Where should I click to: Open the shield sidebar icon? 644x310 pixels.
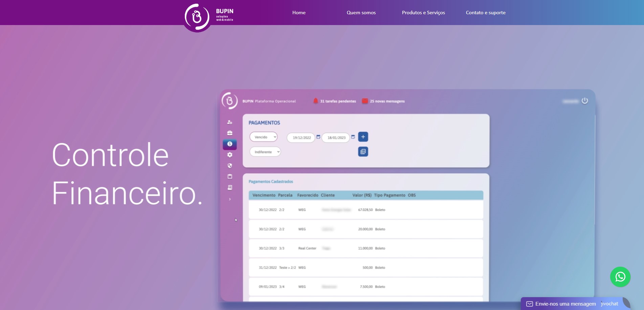pyautogui.click(x=230, y=166)
